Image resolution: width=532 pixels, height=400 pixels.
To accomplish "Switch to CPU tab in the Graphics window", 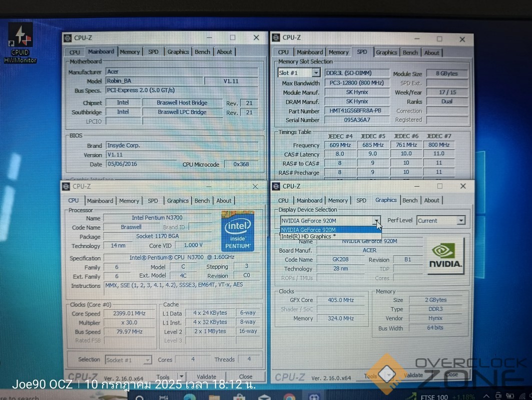I will pyautogui.click(x=283, y=200).
